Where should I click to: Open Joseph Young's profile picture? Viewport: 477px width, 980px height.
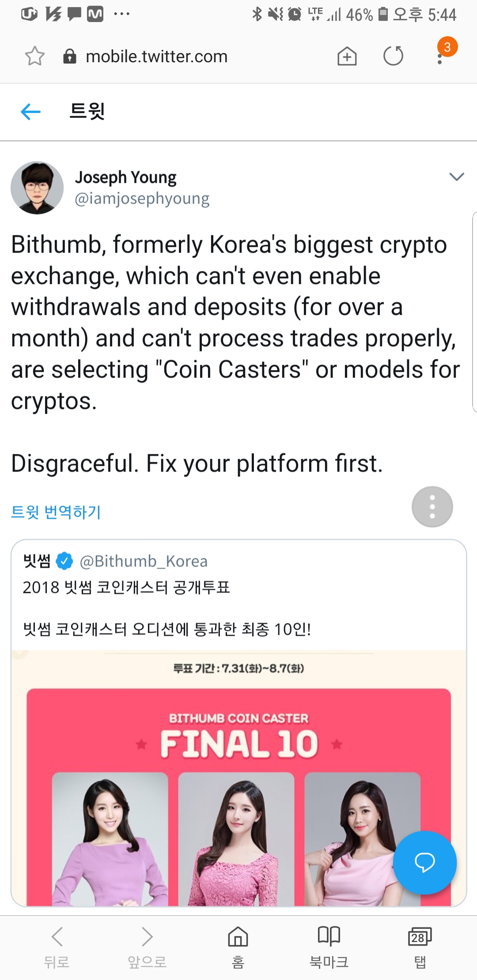coord(37,188)
